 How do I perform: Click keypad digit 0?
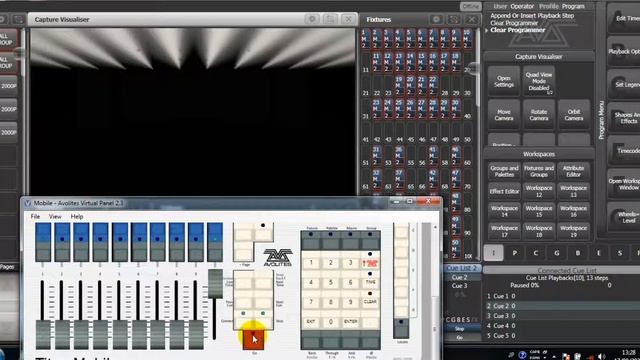331,322
